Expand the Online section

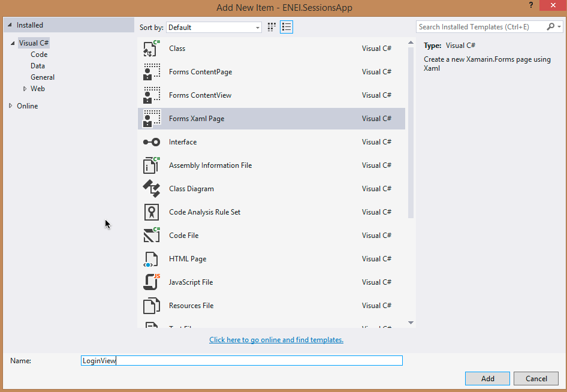pos(10,105)
